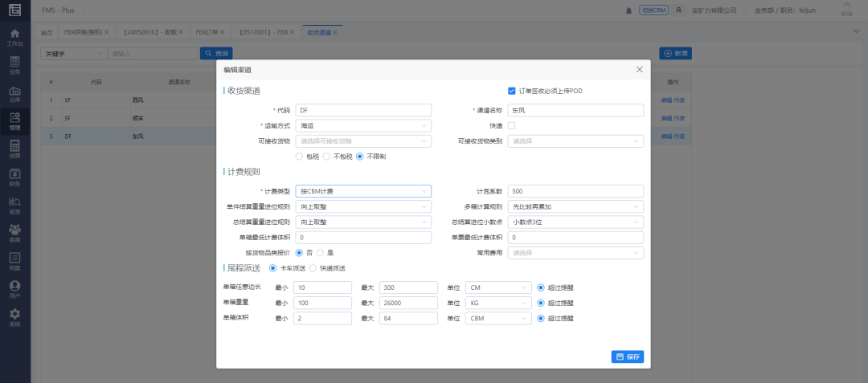This screenshot has height=383, width=868.
Task: Open the 用户 sidebar module
Action: (x=15, y=290)
